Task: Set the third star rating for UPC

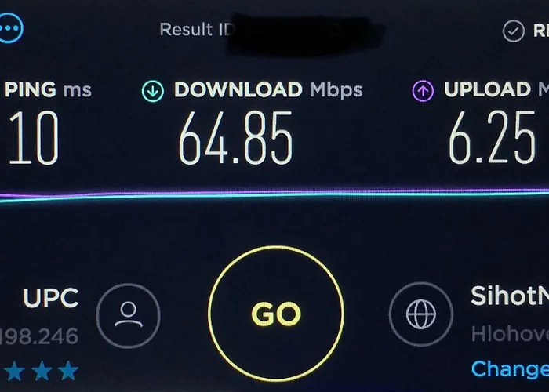Action: pos(68,371)
